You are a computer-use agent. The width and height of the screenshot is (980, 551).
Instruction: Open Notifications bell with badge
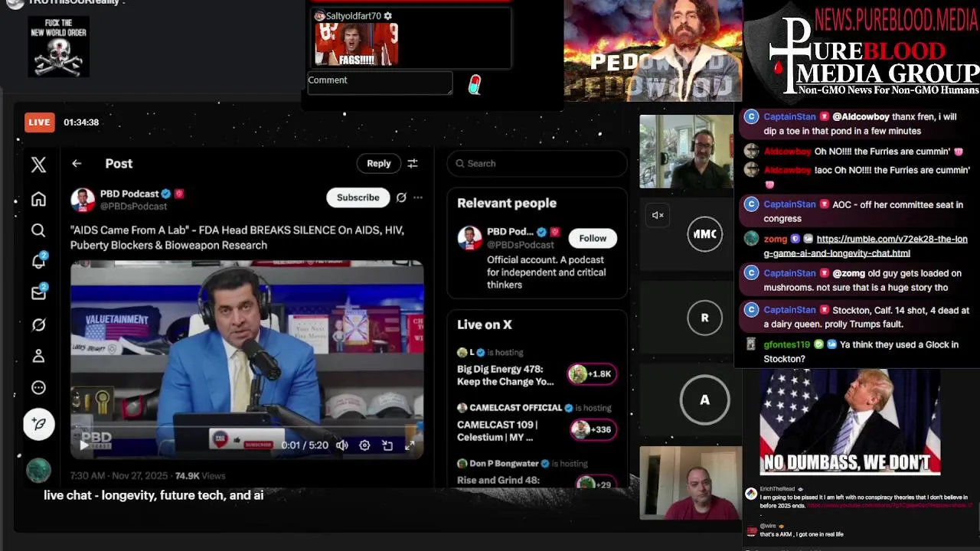[x=38, y=261]
